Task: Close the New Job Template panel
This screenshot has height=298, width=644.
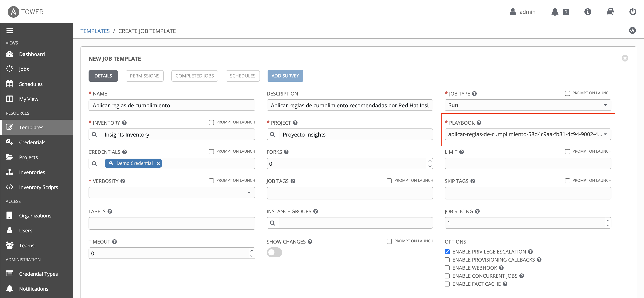Action: pyautogui.click(x=625, y=58)
